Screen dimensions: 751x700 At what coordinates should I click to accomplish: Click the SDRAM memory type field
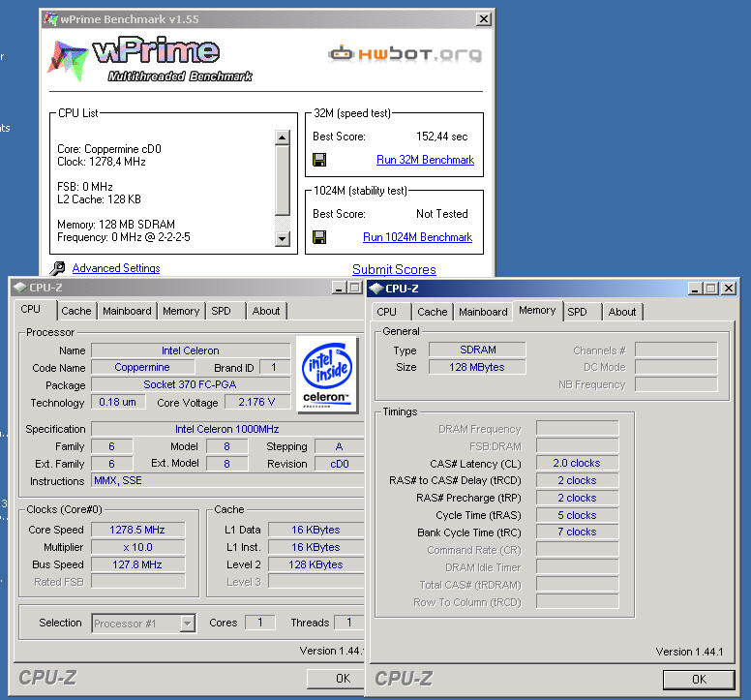coord(477,350)
